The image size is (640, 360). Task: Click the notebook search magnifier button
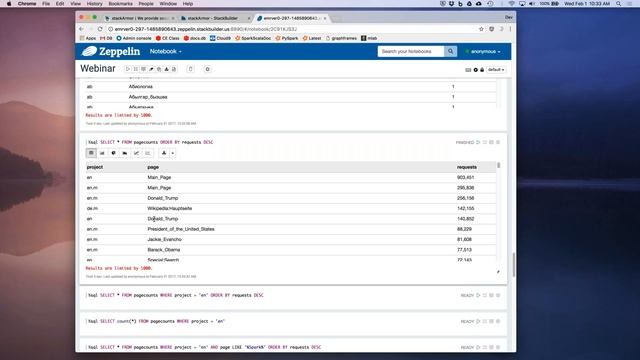[451, 51]
